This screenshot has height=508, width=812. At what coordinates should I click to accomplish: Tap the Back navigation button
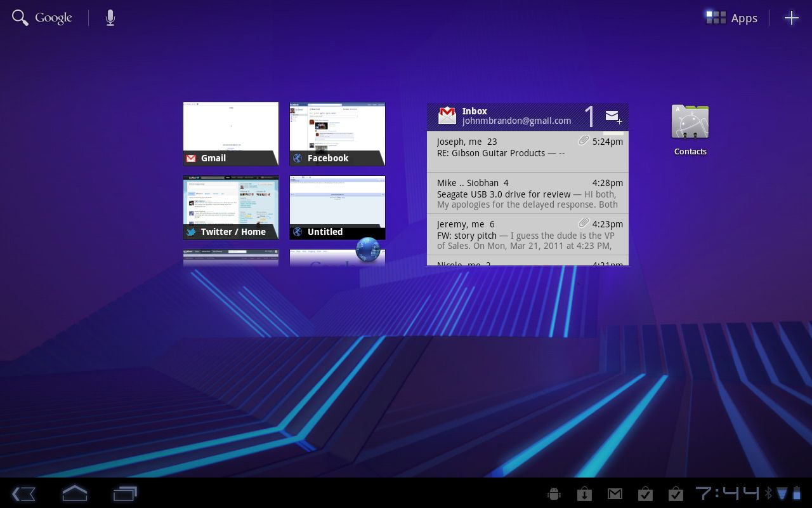coord(23,493)
